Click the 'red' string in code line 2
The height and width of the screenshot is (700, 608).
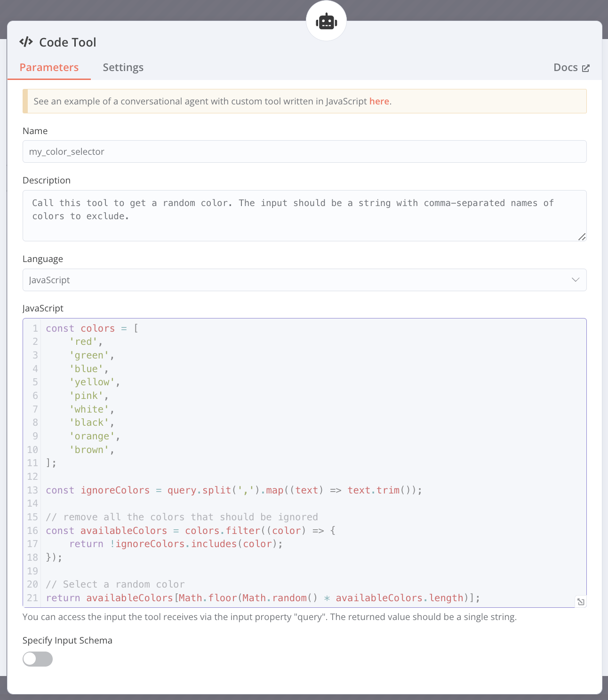tap(83, 342)
